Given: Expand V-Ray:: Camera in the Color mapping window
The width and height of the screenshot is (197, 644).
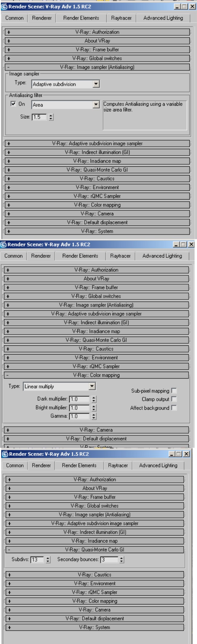Looking at the screenshot, I should 96,430.
